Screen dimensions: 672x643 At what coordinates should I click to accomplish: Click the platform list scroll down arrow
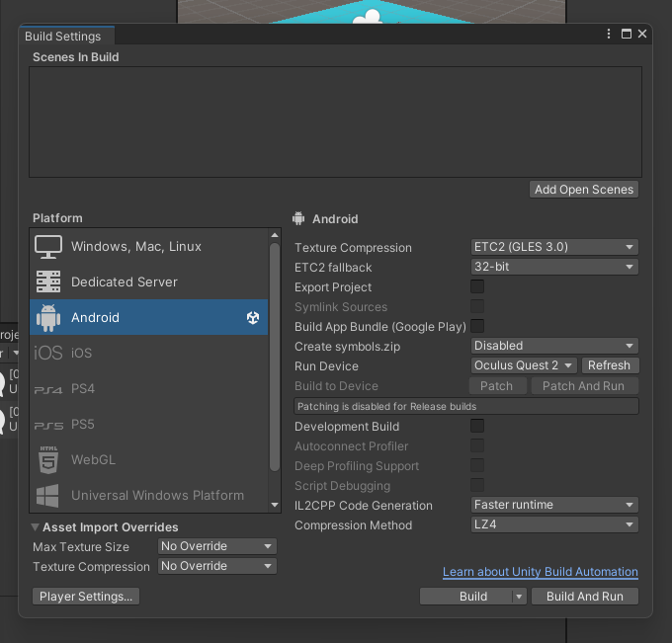pos(275,505)
